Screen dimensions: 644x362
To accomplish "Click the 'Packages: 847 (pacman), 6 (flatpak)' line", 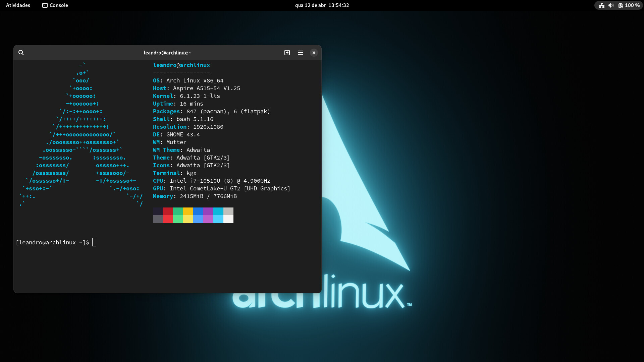I will coord(212,111).
